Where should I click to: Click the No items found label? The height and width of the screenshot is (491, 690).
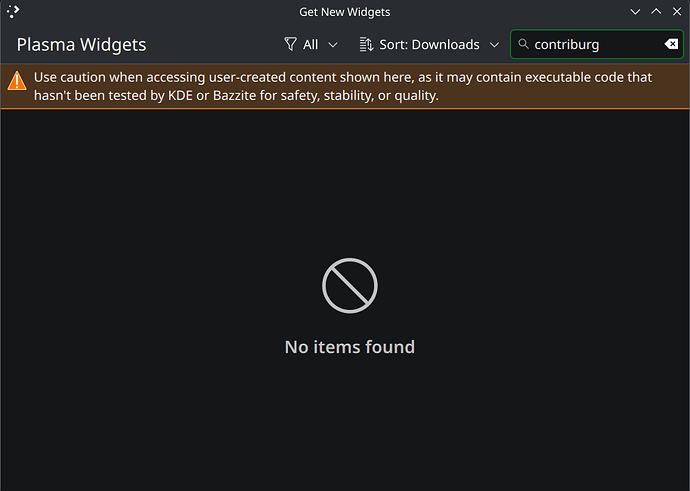350,347
